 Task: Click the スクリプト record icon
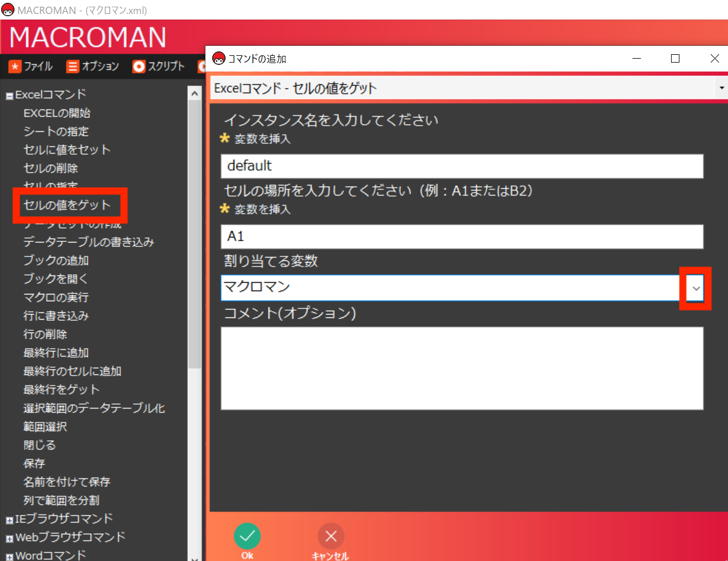(x=138, y=67)
